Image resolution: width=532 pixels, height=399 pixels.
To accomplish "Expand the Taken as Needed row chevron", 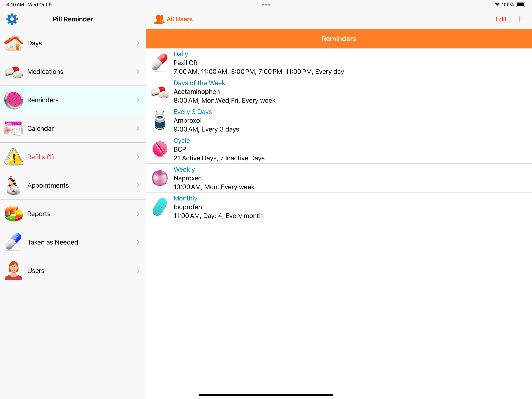I will 138,242.
